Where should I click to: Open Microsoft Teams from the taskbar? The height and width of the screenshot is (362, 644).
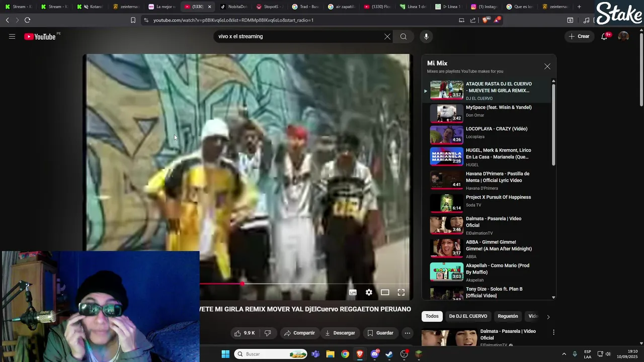315,354
